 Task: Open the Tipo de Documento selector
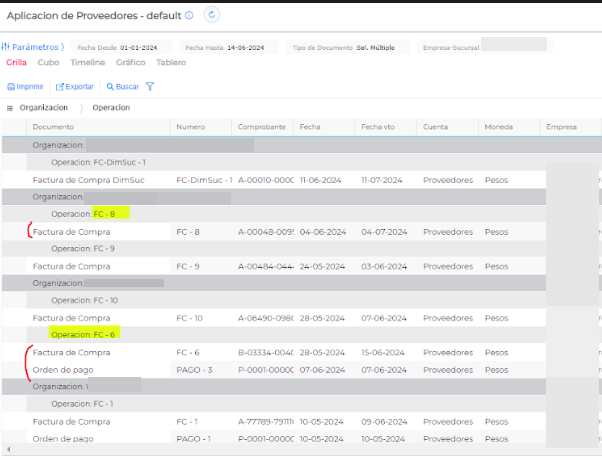(347, 48)
